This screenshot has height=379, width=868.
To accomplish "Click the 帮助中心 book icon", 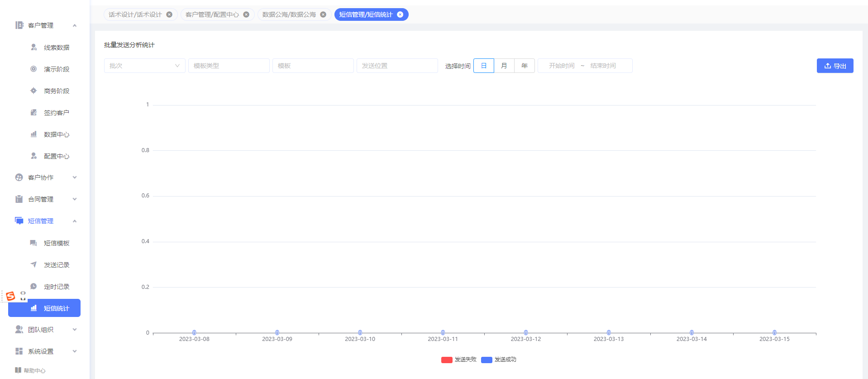I will [x=18, y=370].
